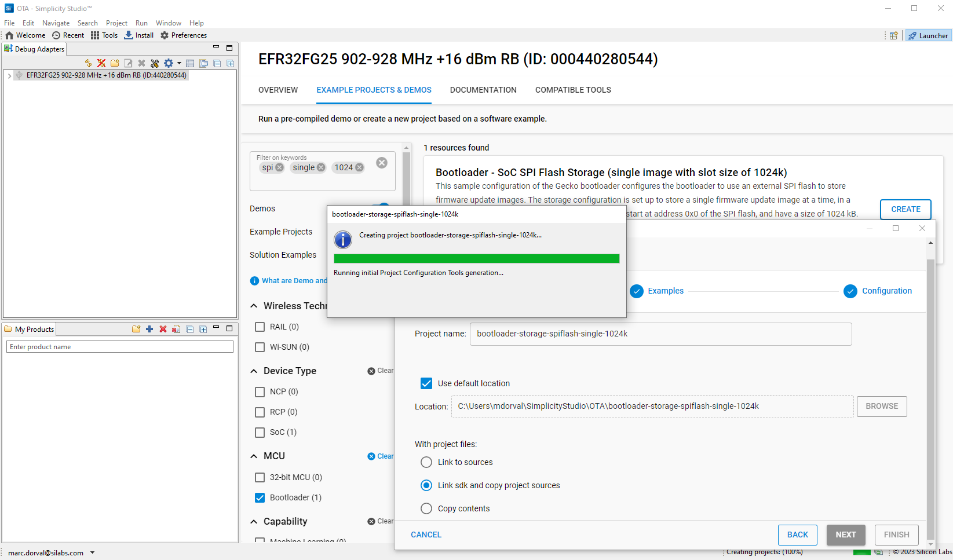The width and height of the screenshot is (953, 560).
Task: Open the blue gear device settings icon
Action: click(169, 63)
